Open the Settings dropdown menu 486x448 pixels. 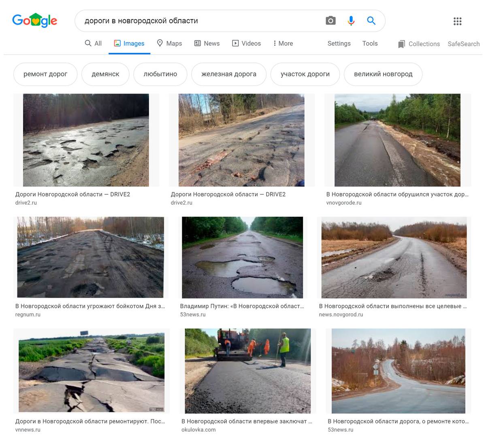tap(339, 43)
